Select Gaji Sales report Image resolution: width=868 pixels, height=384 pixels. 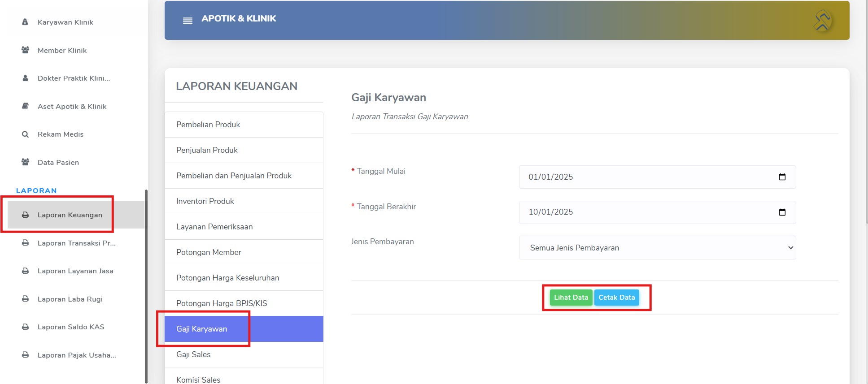pyautogui.click(x=244, y=354)
